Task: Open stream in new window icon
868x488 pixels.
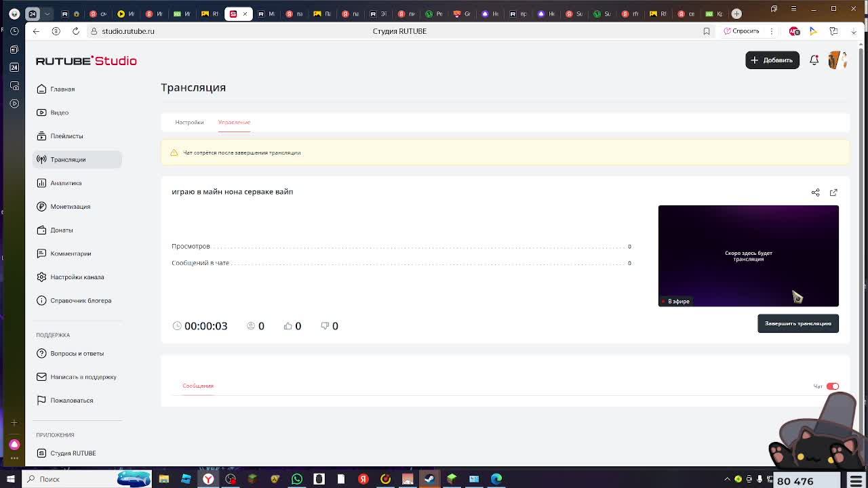Action: pyautogui.click(x=833, y=192)
